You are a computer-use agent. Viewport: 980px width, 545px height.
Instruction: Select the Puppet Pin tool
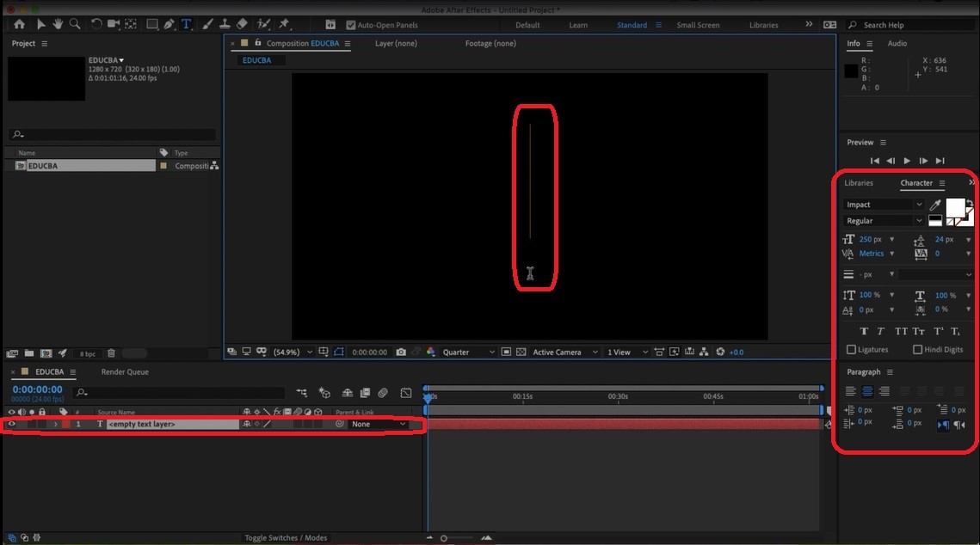[x=284, y=25]
